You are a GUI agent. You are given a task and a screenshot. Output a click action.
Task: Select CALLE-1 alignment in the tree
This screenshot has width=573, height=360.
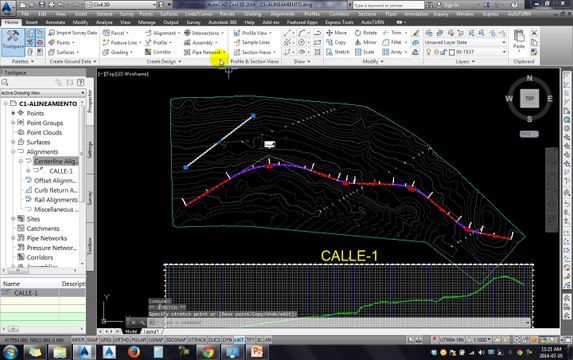61,171
